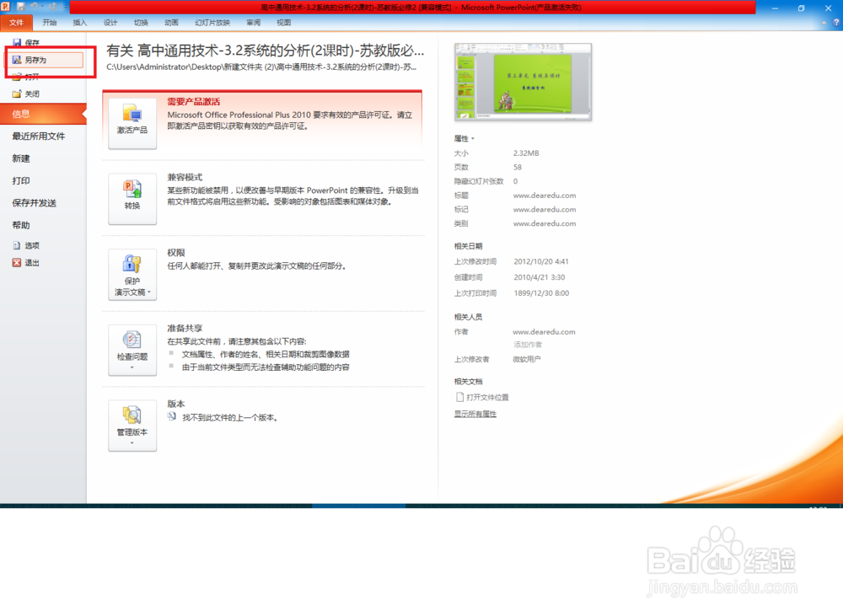Click the 准备共享 heading text
The width and height of the screenshot is (843, 616).
click(x=185, y=329)
